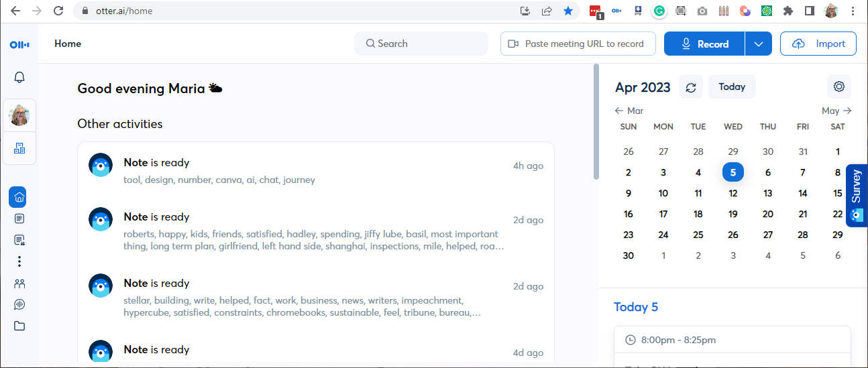Viewport: 868px width, 368px height.
Task: Select April 5 in calendar
Action: coord(733,172)
